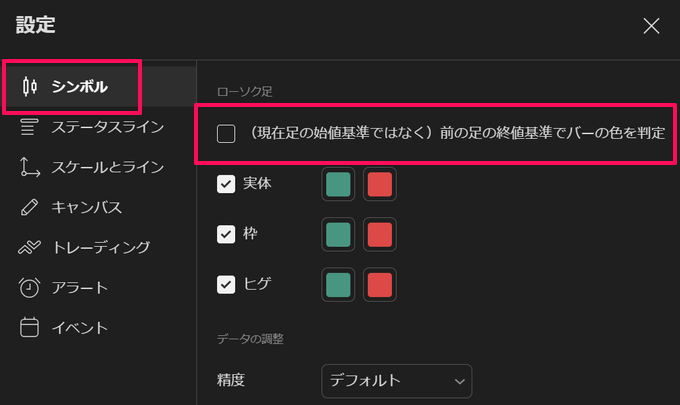Disable the ヒゲ checkbox

click(x=226, y=284)
